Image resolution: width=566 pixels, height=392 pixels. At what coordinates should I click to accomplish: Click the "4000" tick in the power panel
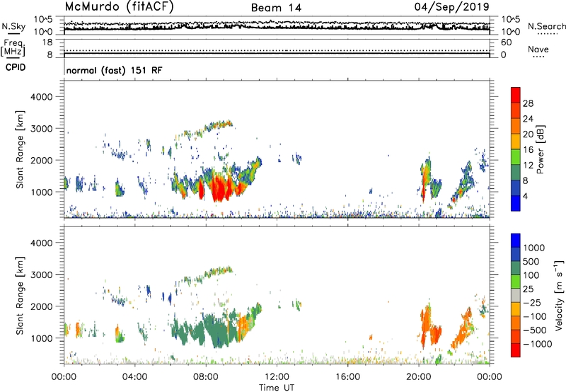(x=41, y=97)
